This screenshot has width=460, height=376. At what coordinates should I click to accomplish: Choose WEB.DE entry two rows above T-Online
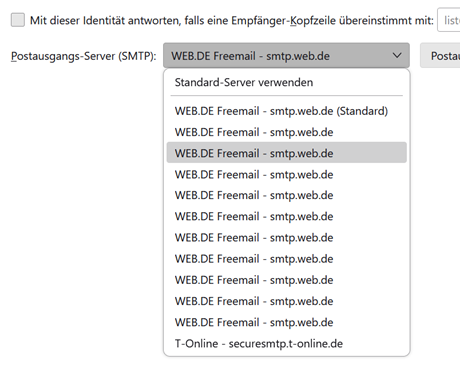(x=287, y=301)
